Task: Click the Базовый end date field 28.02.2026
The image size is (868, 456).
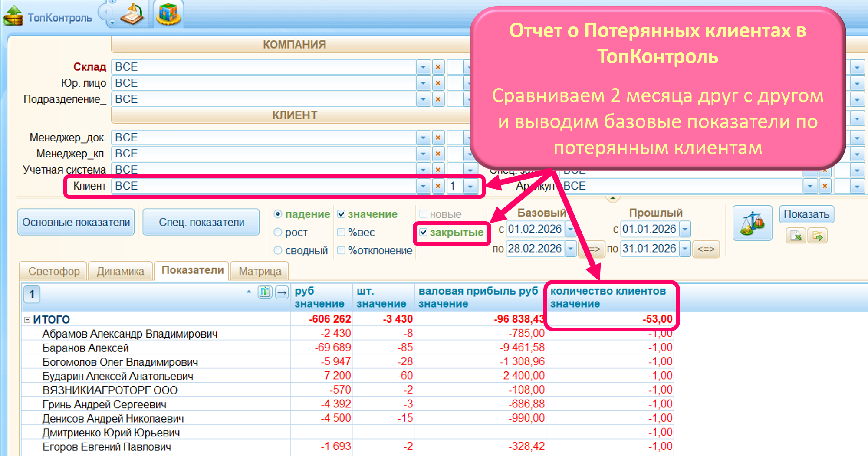Action: tap(535, 249)
